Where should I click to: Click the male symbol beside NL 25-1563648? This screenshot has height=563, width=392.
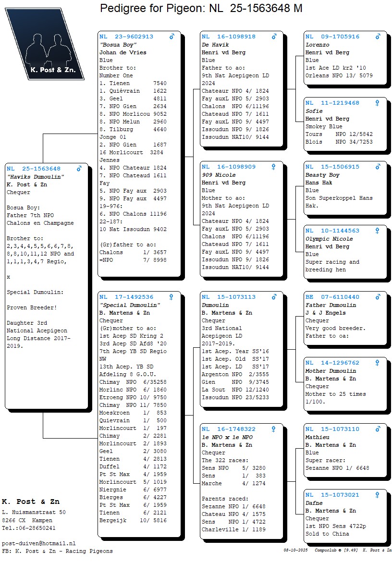click(x=79, y=169)
